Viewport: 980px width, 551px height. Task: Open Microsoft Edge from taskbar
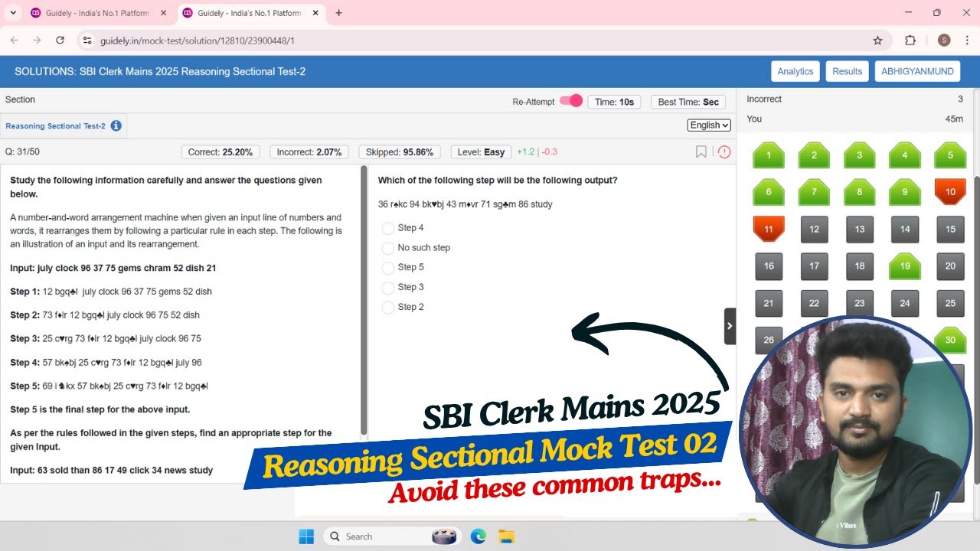[x=478, y=536]
